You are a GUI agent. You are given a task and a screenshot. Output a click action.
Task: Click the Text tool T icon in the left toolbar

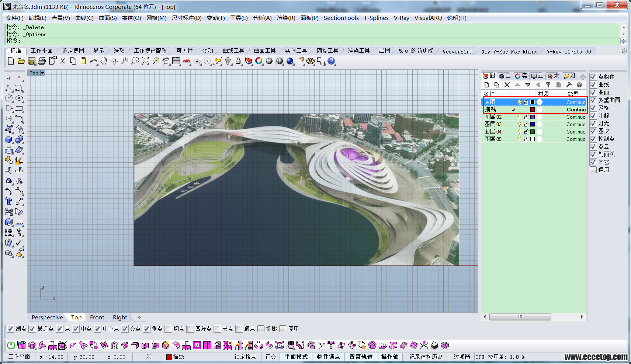coord(9,201)
